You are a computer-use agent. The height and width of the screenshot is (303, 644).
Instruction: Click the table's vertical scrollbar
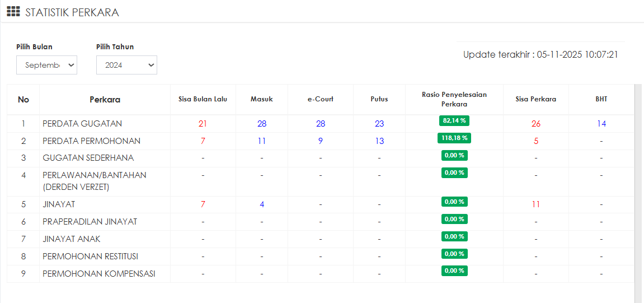point(638,190)
